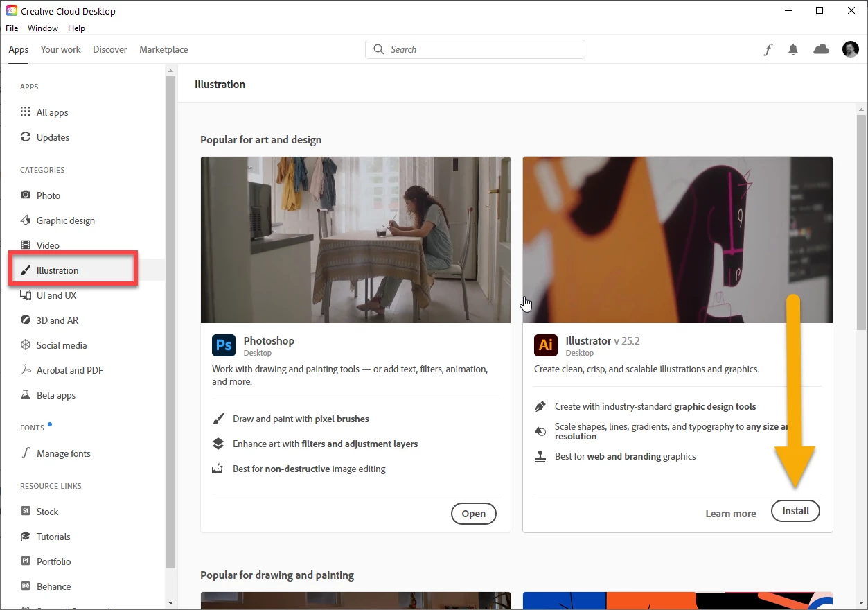Viewport: 868px width, 610px height.
Task: Click 'Enhance art with filters and adjustment layers'
Action: coord(326,444)
